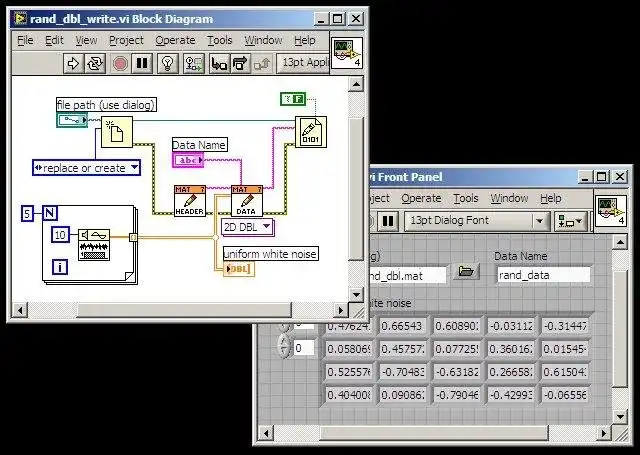
Task: Toggle the Highlight Execution lightbulb
Action: click(x=168, y=63)
